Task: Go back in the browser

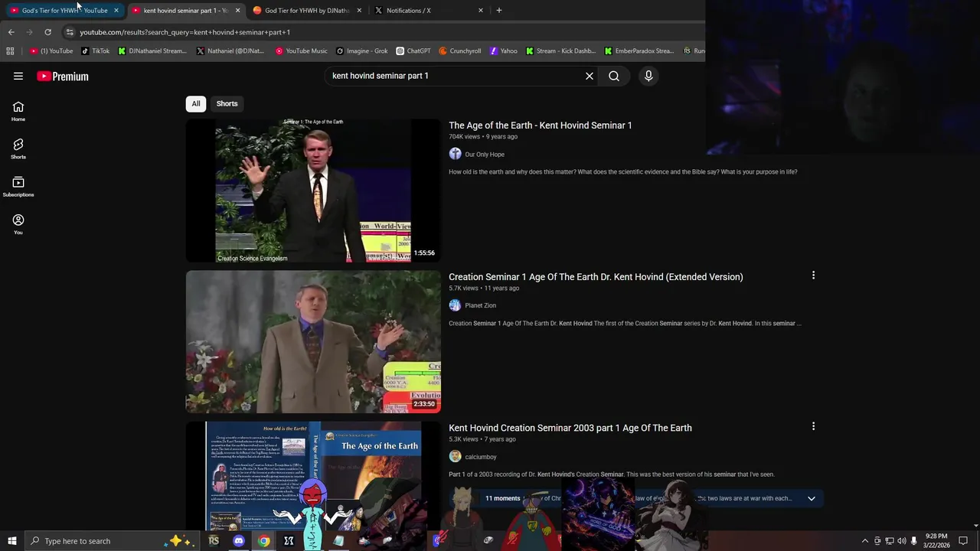Action: 11,32
